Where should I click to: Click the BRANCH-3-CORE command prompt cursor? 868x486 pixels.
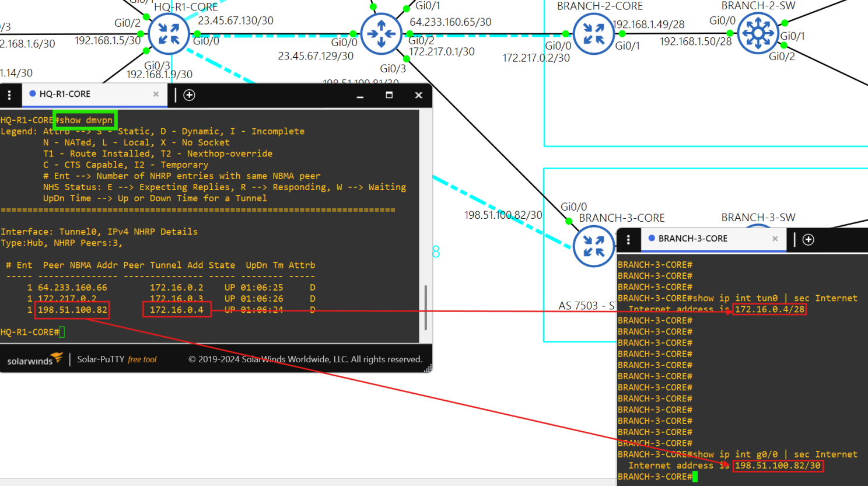pyautogui.click(x=695, y=477)
